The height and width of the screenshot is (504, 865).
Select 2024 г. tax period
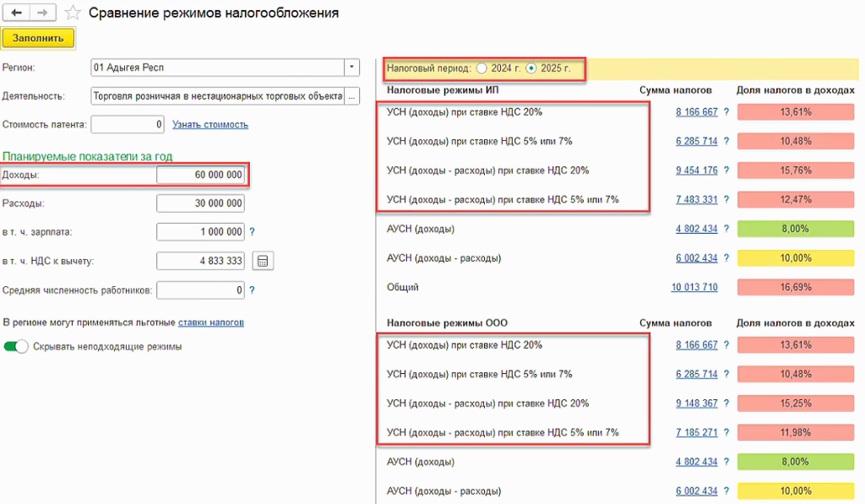click(x=481, y=68)
